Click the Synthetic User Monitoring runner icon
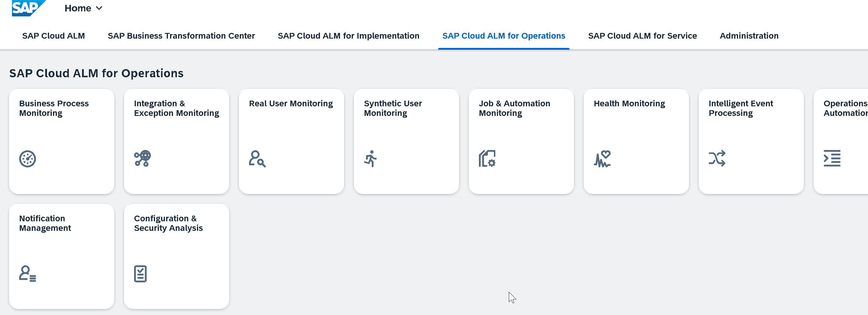868x315 pixels. [x=371, y=158]
